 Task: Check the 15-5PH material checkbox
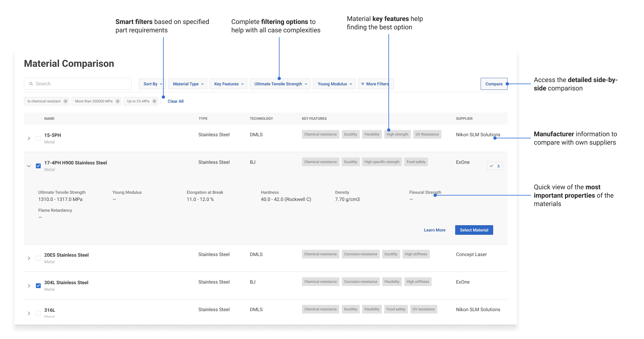(38, 138)
